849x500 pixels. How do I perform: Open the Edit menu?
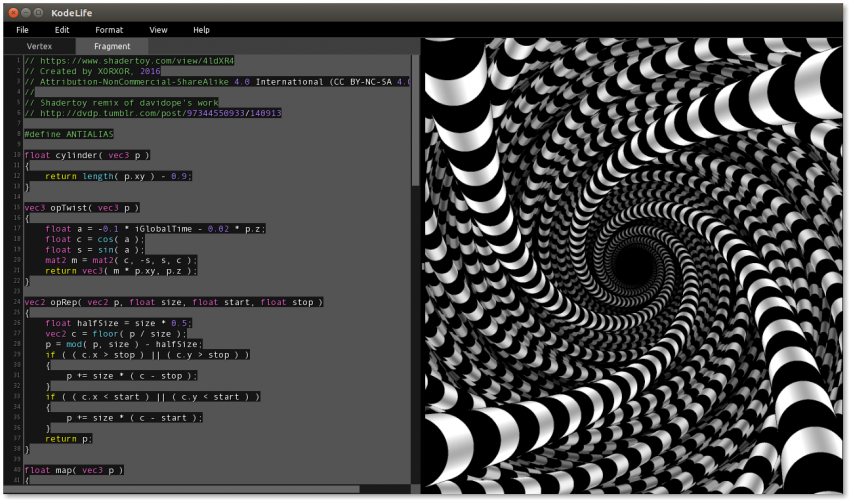coord(62,30)
